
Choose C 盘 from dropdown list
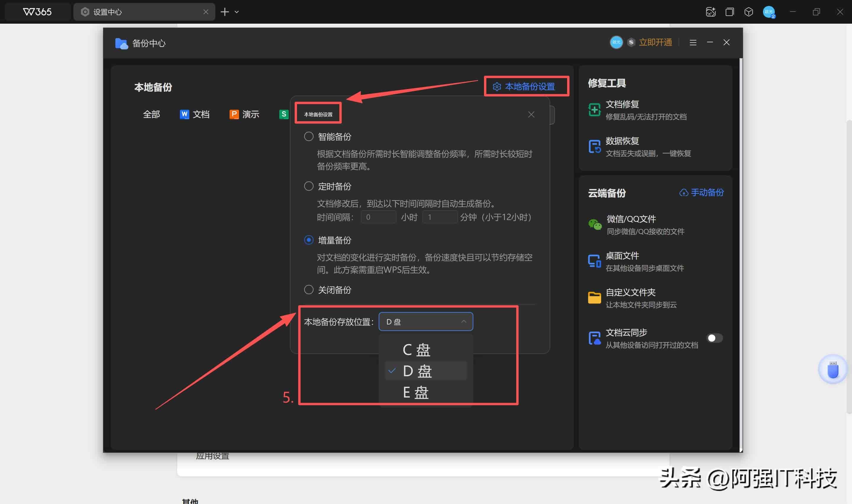pos(425,350)
